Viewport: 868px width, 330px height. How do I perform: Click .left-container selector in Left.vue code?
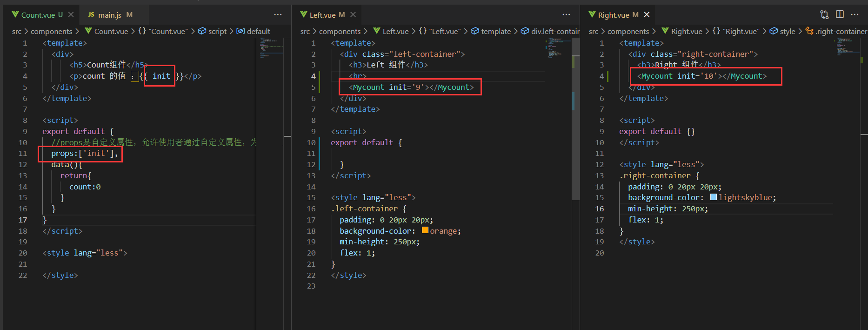364,209
